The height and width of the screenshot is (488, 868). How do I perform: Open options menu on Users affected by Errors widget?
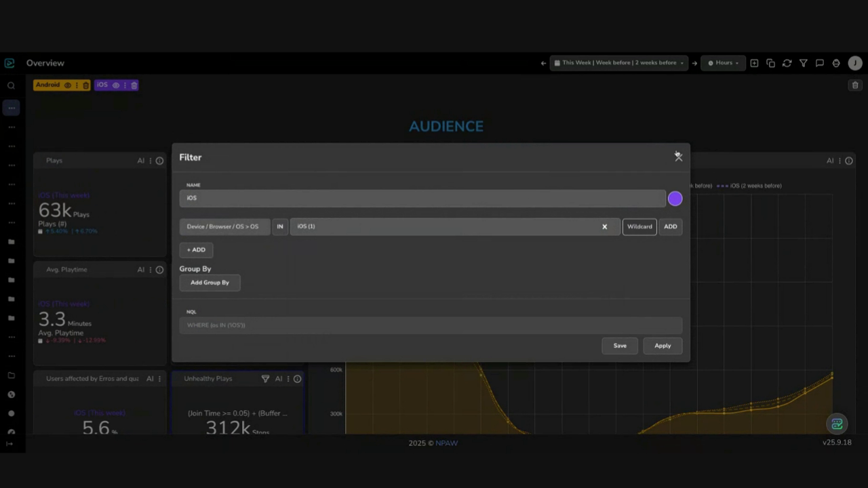[160, 379]
